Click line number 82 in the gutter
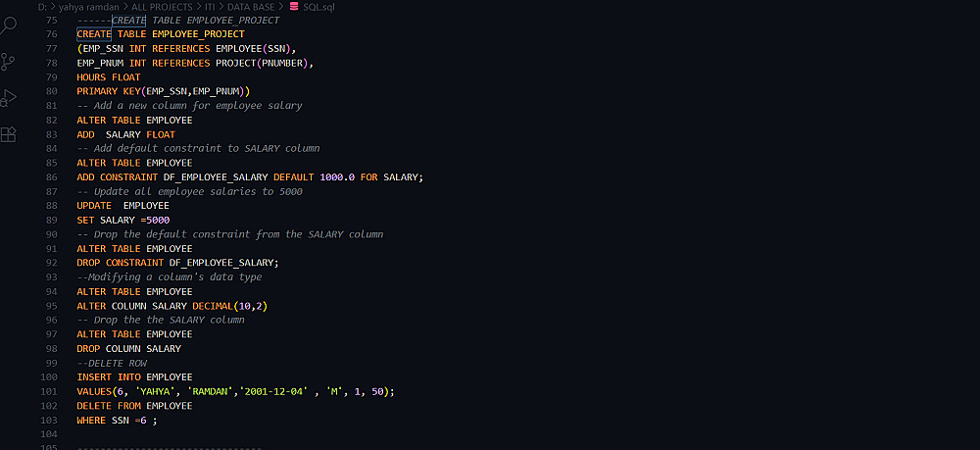The width and height of the screenshot is (980, 450). (x=52, y=120)
